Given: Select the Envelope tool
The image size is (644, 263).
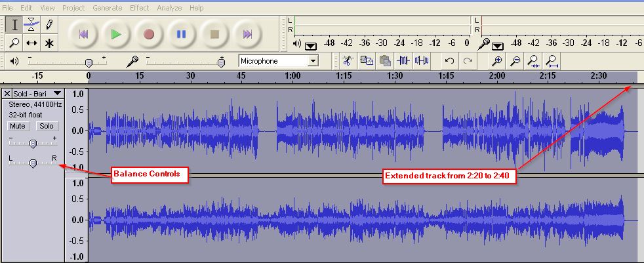Looking at the screenshot, I should 31,25.
